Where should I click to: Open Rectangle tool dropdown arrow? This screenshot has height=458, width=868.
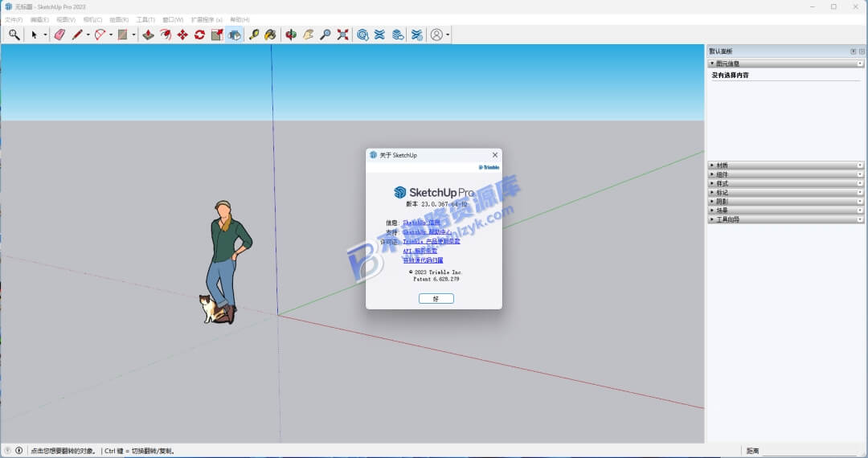click(x=133, y=35)
